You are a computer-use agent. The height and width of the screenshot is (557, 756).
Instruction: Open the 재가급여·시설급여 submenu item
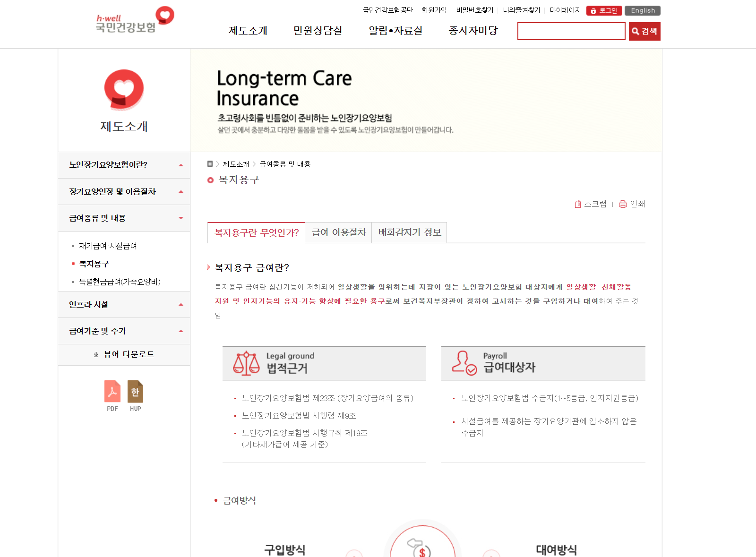click(x=108, y=246)
